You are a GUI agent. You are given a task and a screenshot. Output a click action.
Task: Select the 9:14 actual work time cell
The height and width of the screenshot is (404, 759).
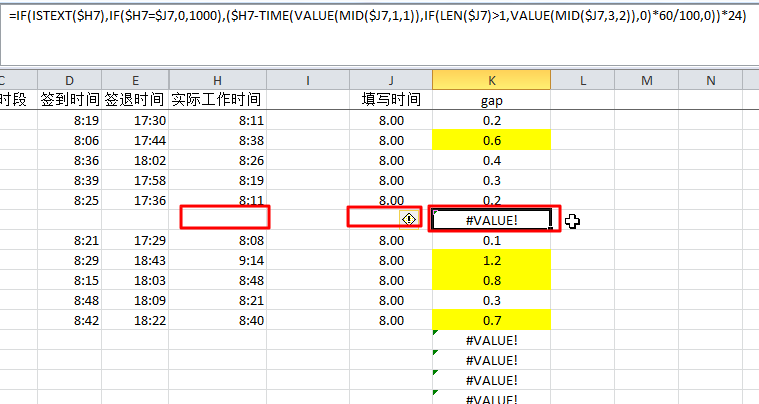point(217,260)
